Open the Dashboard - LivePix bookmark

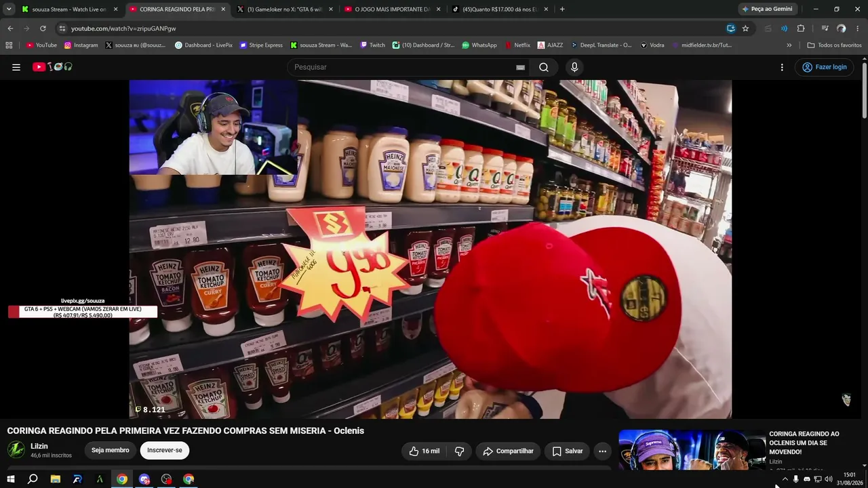203,45
